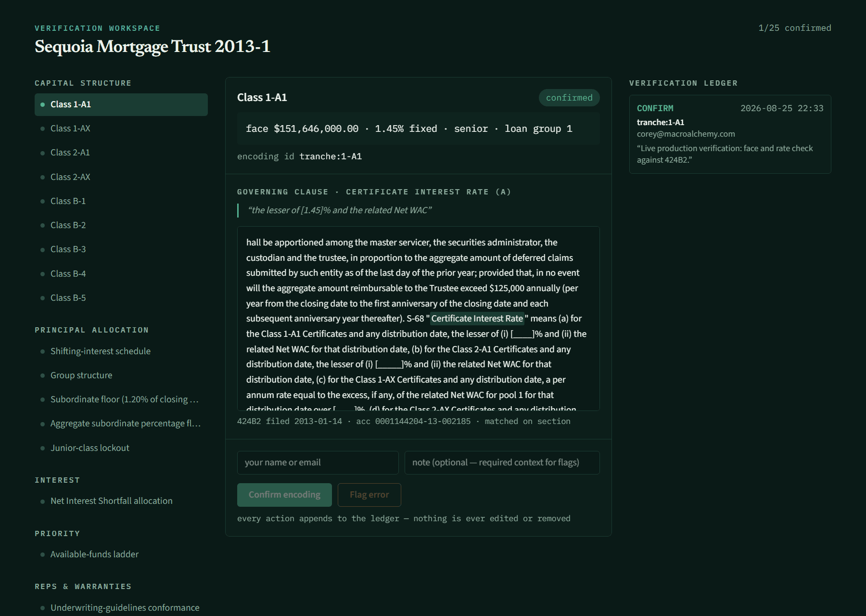The height and width of the screenshot is (616, 866).
Task: Select Class B-5 tranche
Action: pos(121,298)
